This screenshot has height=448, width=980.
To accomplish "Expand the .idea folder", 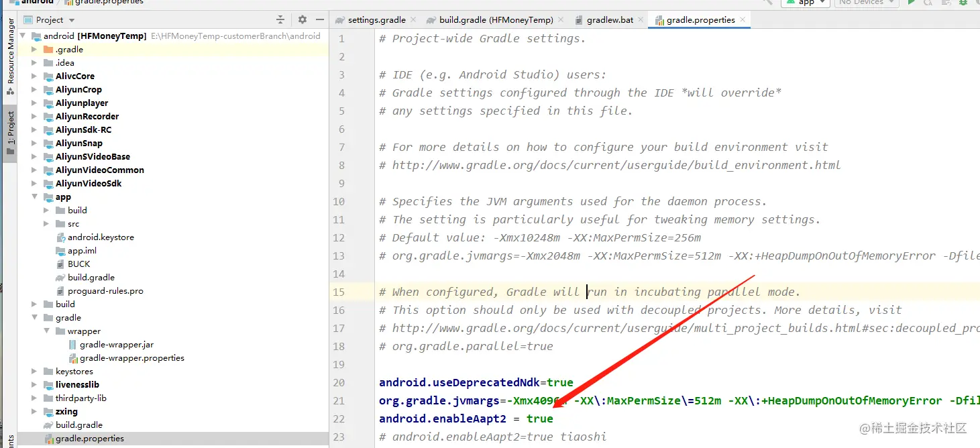I will pyautogui.click(x=35, y=63).
